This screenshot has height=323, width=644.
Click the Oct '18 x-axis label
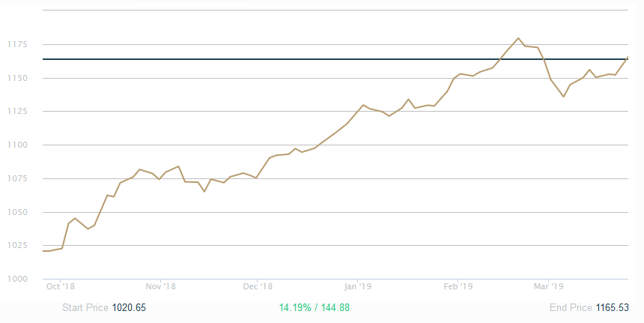pyautogui.click(x=61, y=286)
